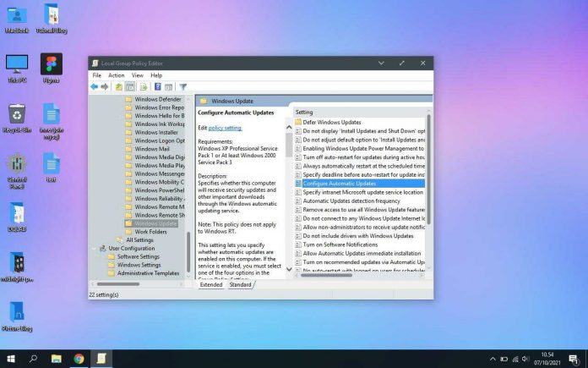
Task: Select the Recycle Bin desktop icon
Action: click(x=17, y=118)
